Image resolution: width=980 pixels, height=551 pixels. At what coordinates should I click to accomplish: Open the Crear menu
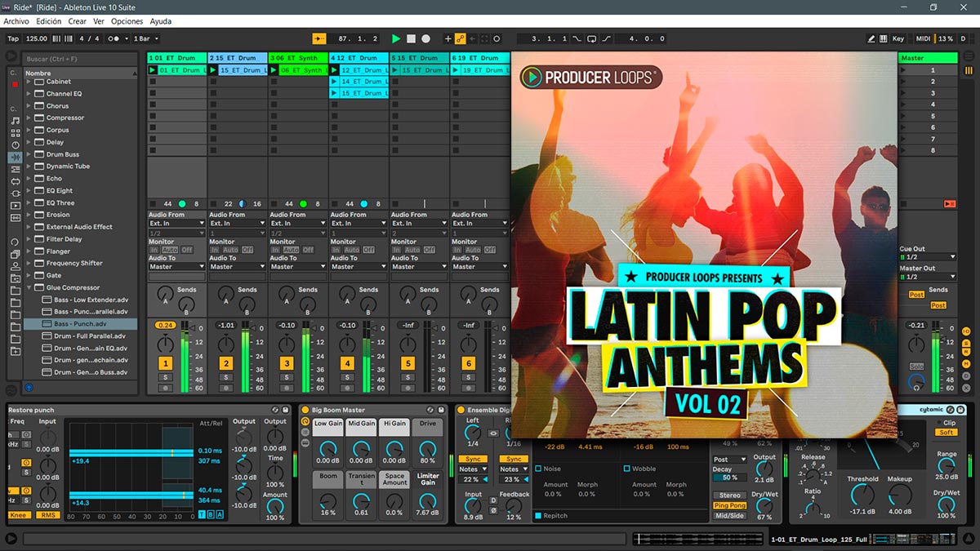click(78, 21)
